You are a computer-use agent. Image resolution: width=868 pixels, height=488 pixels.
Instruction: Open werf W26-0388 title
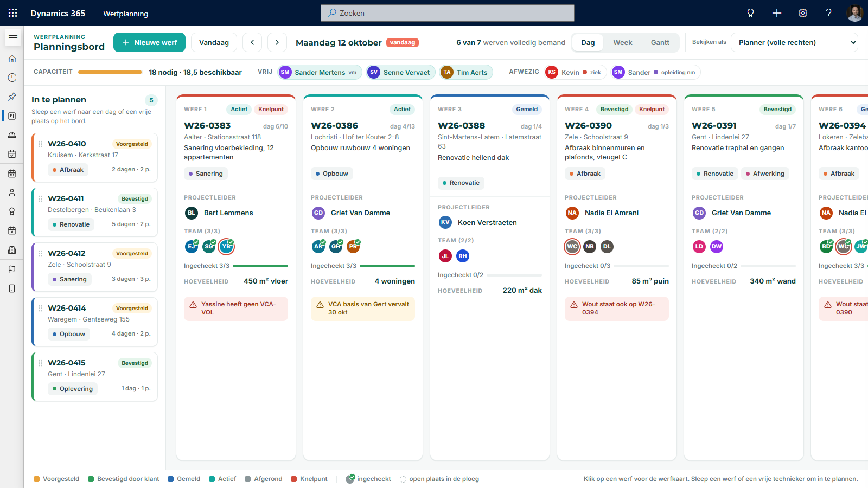coord(461,125)
